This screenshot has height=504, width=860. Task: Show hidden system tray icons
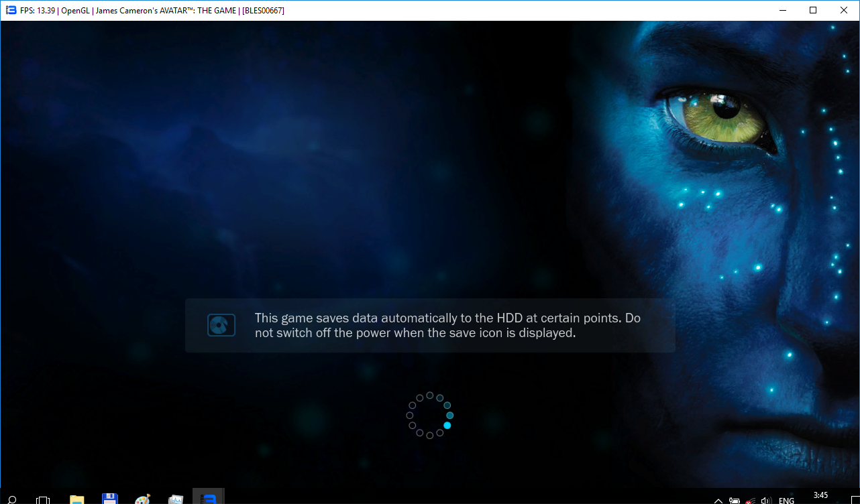tap(719, 500)
